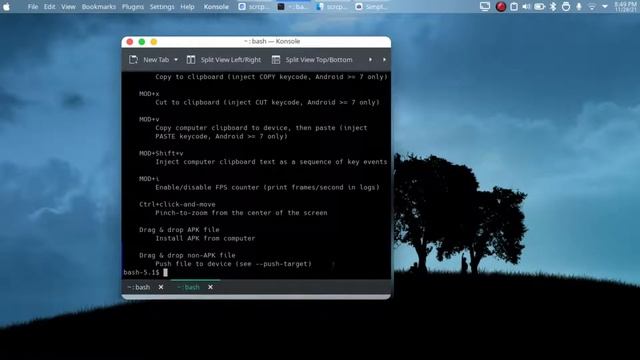Image resolution: width=640 pixels, height=360 pixels.
Task: Click the 'MOD+x' shortcut text
Action: tap(149, 94)
